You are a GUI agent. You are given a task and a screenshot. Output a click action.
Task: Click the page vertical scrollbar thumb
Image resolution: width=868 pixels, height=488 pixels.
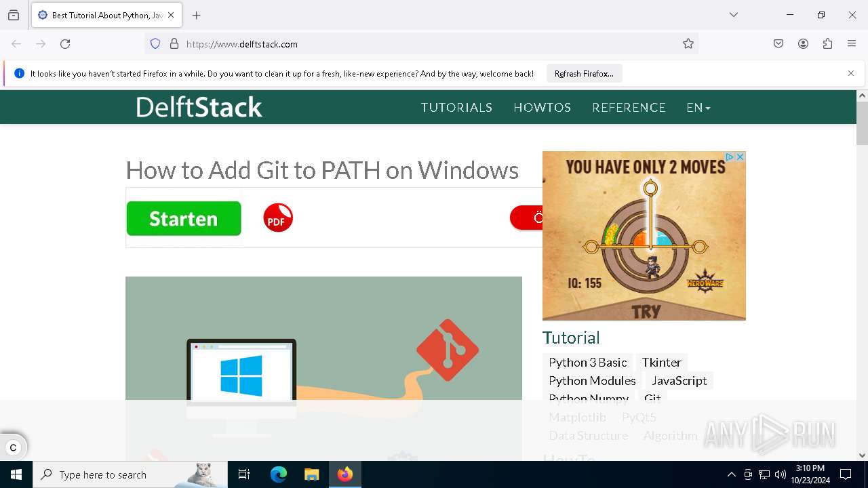tap(862, 123)
